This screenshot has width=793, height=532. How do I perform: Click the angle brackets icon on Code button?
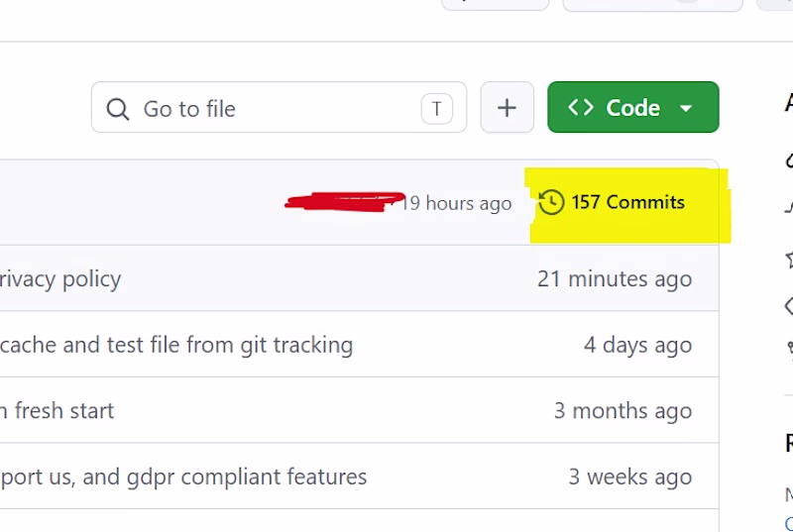(581, 108)
